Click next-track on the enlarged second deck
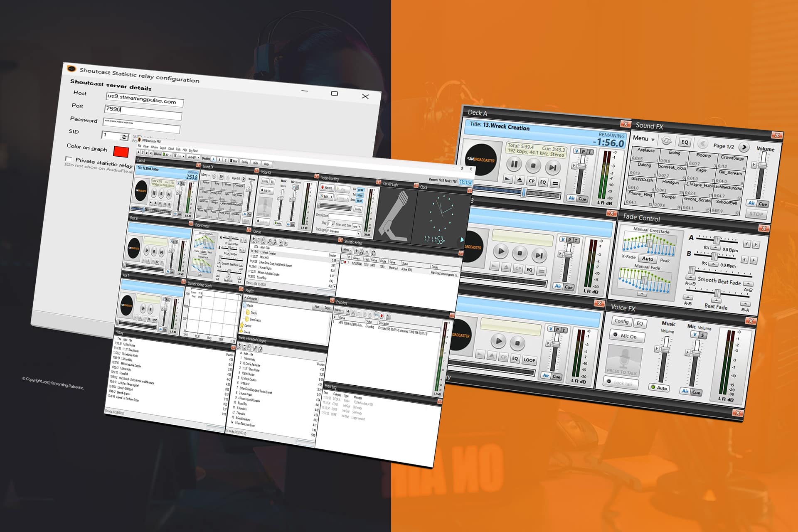The height and width of the screenshot is (532, 798). click(x=539, y=255)
